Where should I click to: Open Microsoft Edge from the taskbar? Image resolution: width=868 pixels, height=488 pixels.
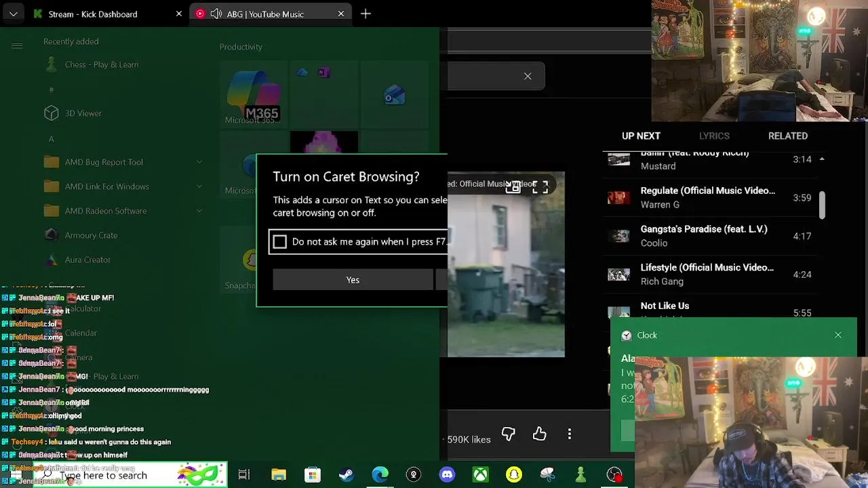click(380, 475)
